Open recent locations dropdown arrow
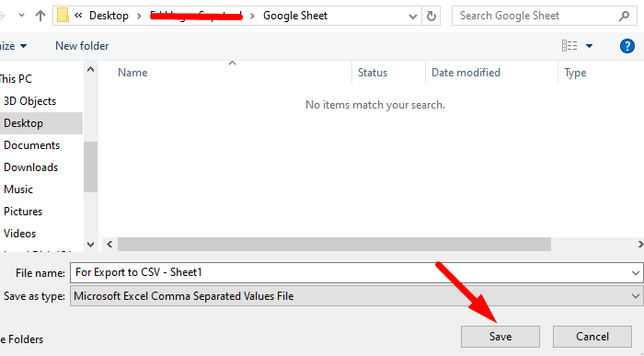This screenshot has height=356, width=644. (x=21, y=16)
